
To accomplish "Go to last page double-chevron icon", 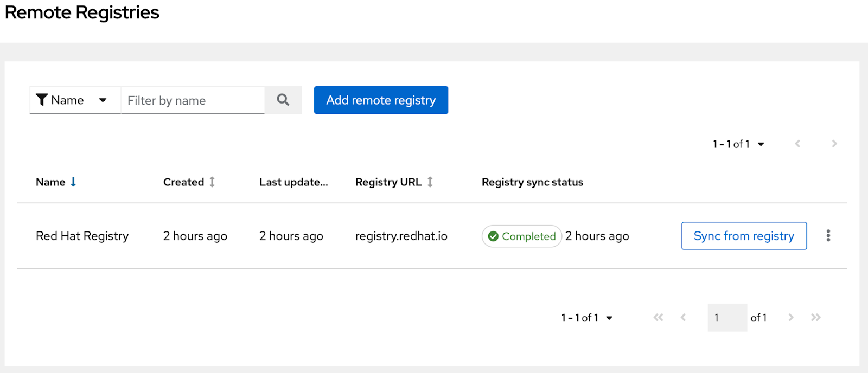I will [816, 317].
